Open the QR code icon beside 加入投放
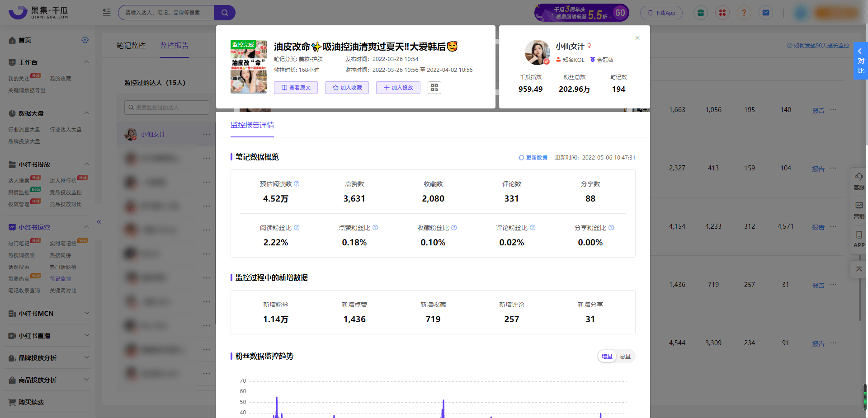 (x=434, y=88)
